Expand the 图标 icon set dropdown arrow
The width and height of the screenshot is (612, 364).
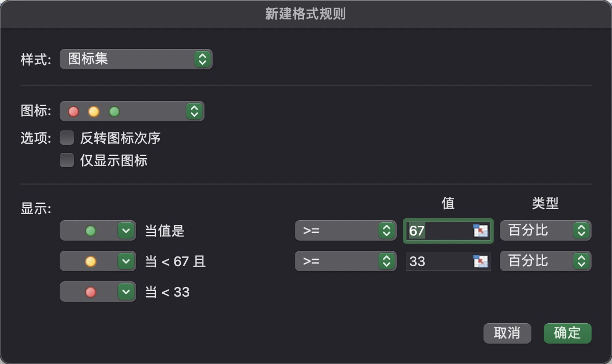(193, 111)
